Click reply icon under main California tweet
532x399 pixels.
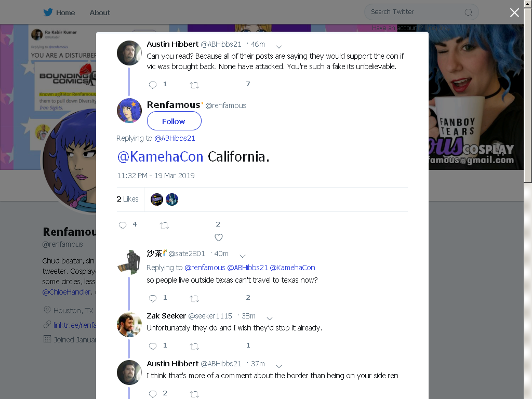coord(123,225)
